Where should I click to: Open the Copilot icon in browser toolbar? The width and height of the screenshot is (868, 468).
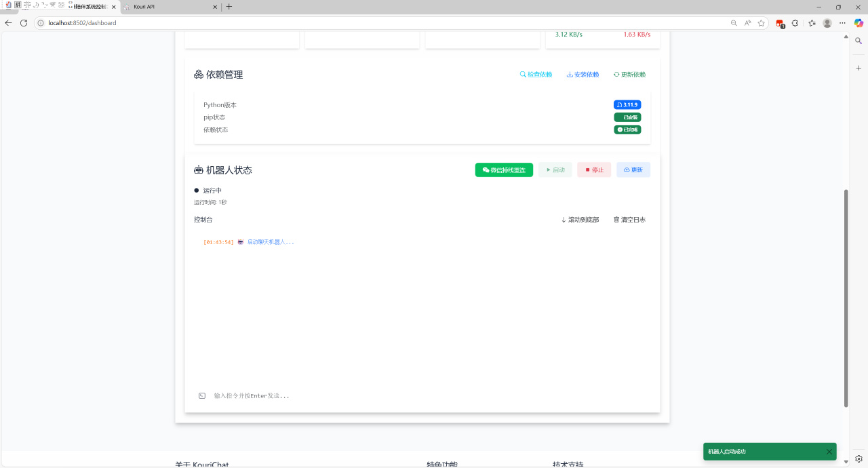859,23
